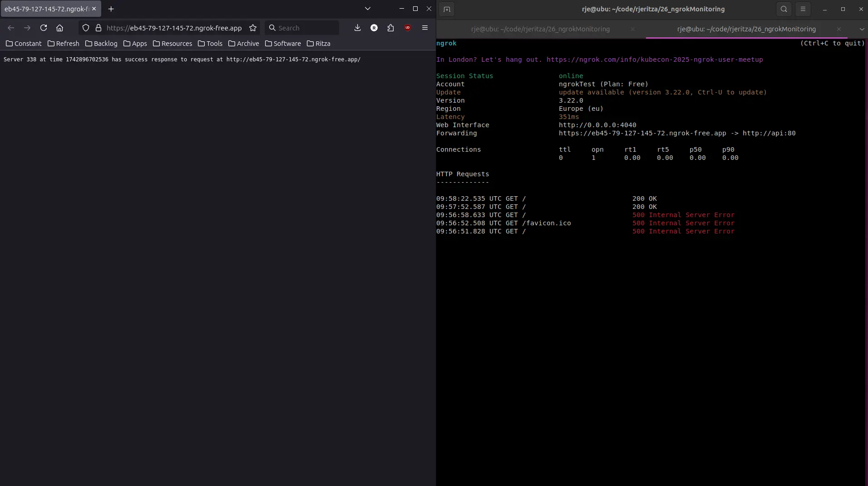Click the success response text in browser

point(182,60)
